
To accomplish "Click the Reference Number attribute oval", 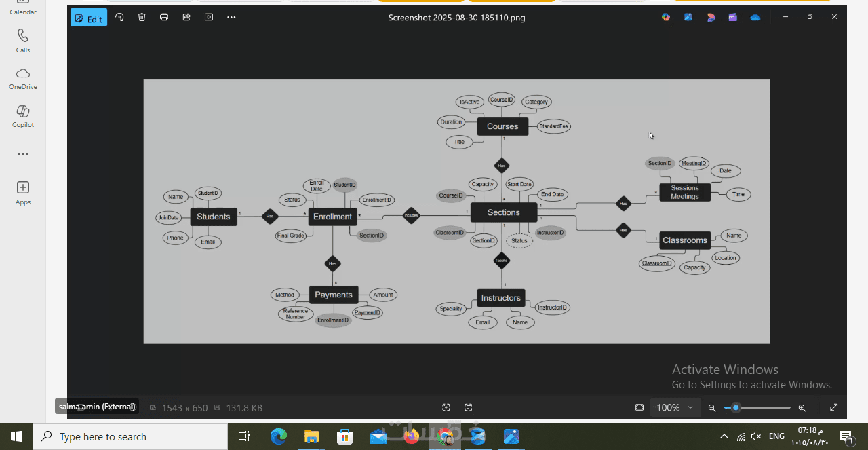I will tap(296, 314).
